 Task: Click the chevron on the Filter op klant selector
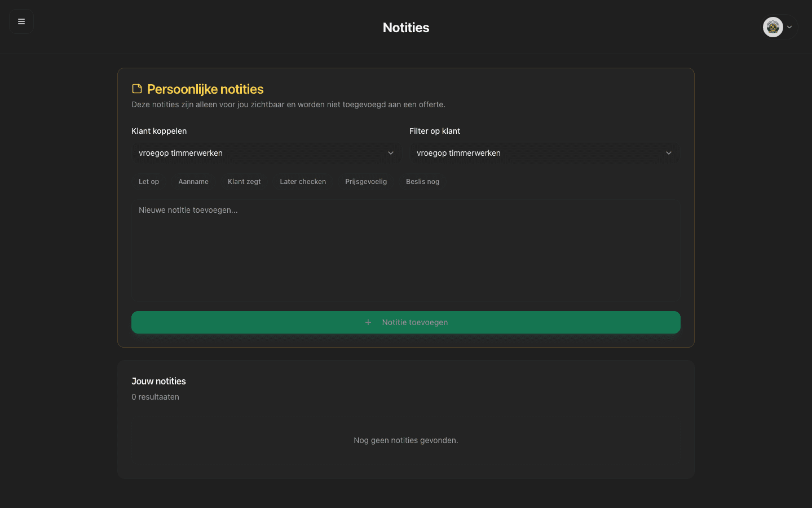pyautogui.click(x=669, y=153)
